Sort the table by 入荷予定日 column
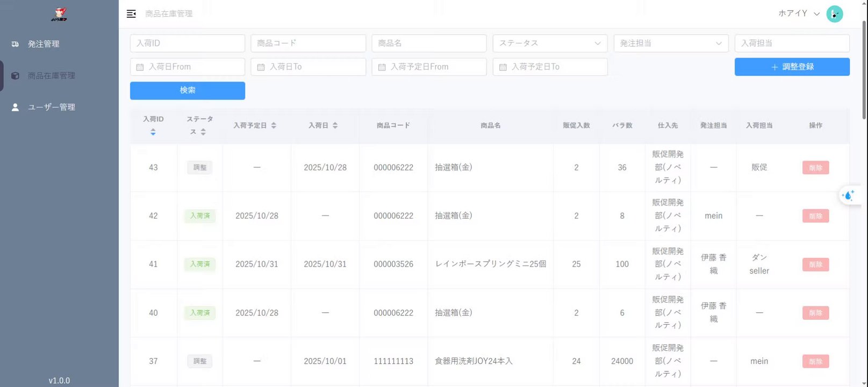 click(274, 125)
